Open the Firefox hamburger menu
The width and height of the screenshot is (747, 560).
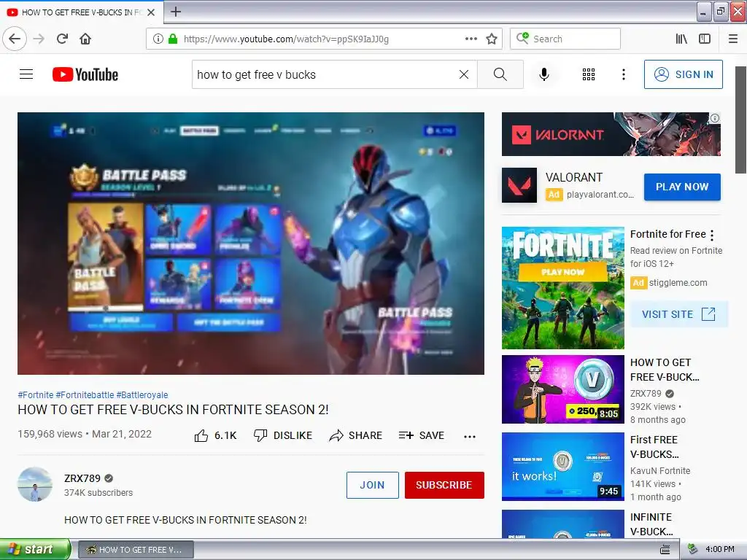[x=733, y=39]
